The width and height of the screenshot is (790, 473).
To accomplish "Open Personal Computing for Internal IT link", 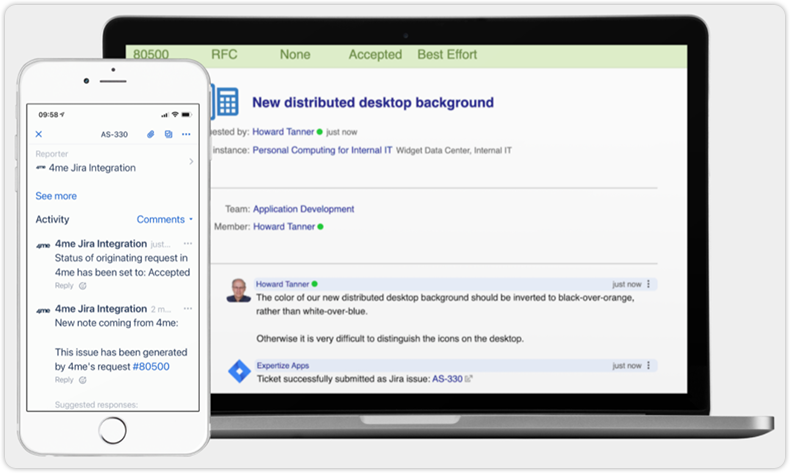I will point(322,150).
